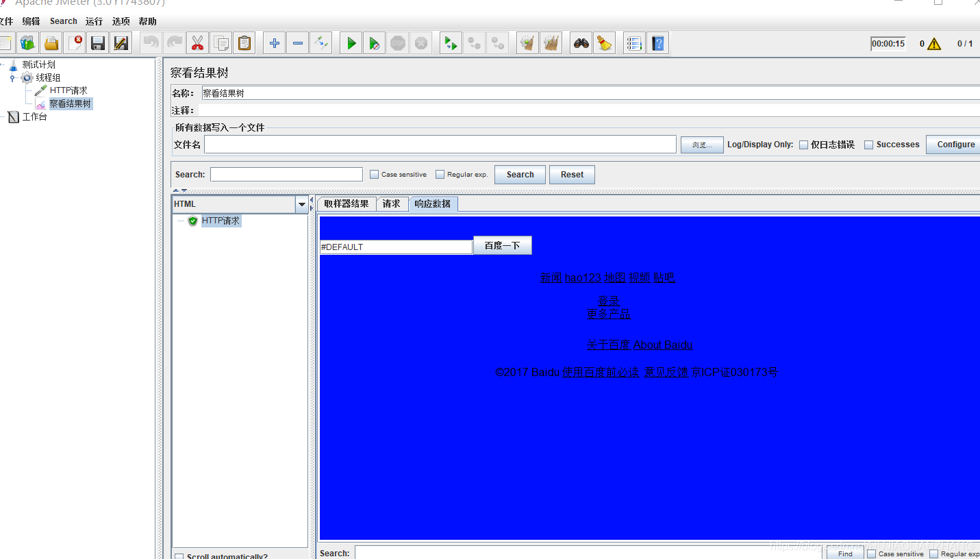Image resolution: width=980 pixels, height=559 pixels.
Task: Open the hao123 link
Action: [x=583, y=277]
